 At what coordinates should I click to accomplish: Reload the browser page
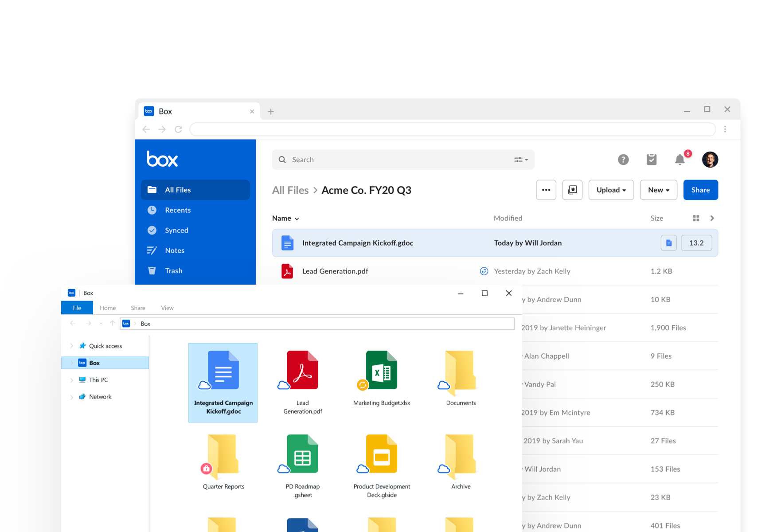click(178, 129)
